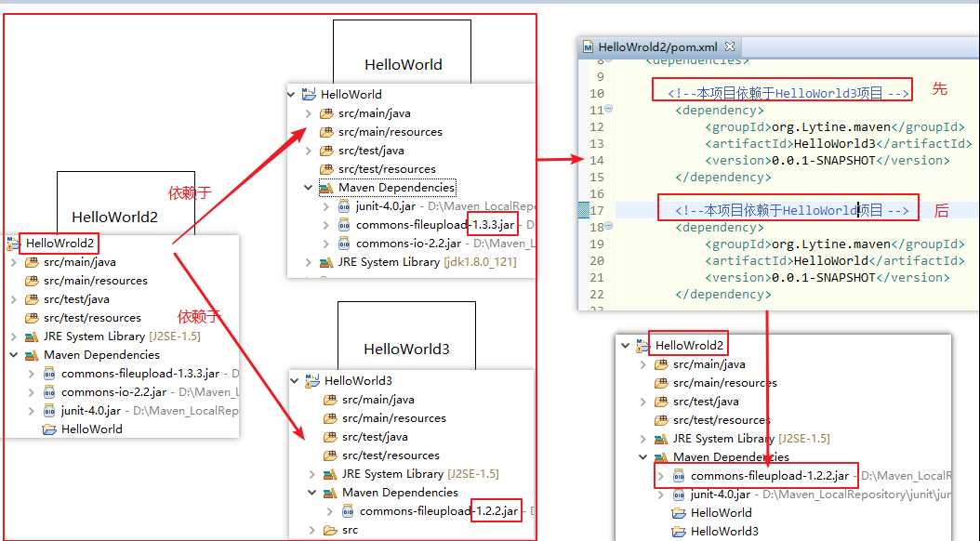Click src/test/resources folder icon in HelloWorld3 project
Viewport: 980px width, 541px height.
(330, 456)
